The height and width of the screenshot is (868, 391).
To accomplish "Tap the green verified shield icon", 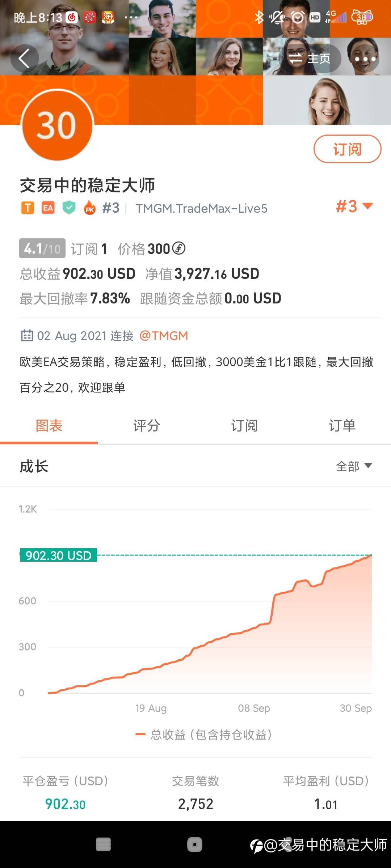I will click(69, 208).
